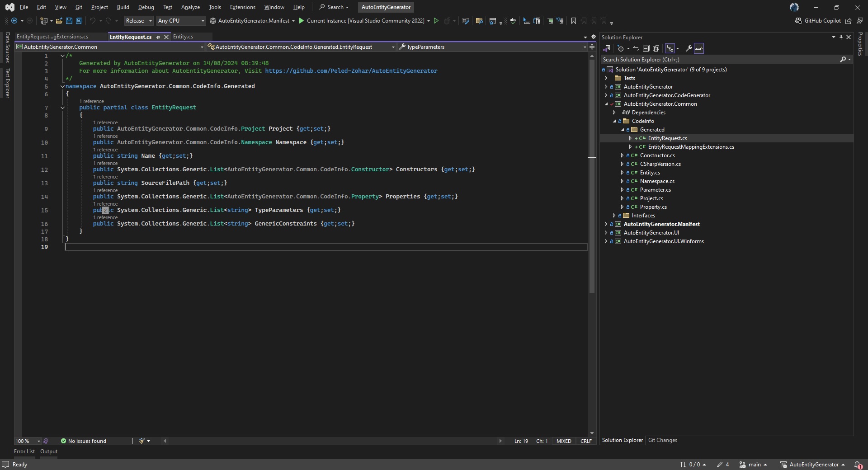
Task: Open GitHub Copilot in the title bar
Action: coord(818,21)
